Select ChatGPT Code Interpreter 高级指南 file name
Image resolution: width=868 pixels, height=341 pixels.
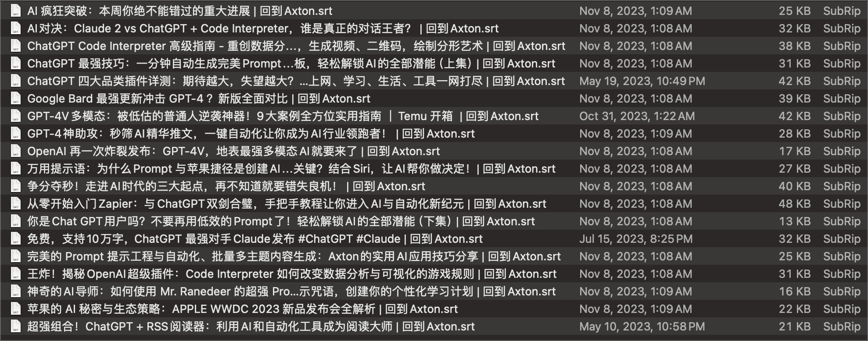pos(296,46)
